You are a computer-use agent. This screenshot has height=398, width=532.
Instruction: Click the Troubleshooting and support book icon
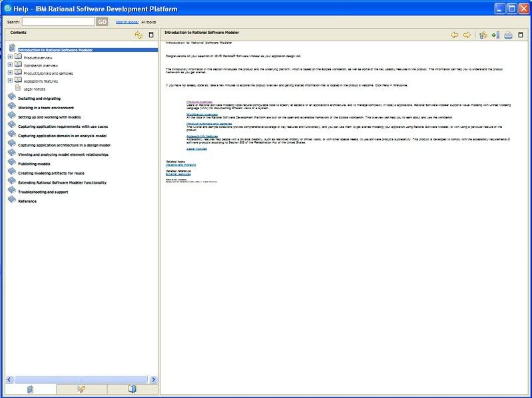[12, 190]
